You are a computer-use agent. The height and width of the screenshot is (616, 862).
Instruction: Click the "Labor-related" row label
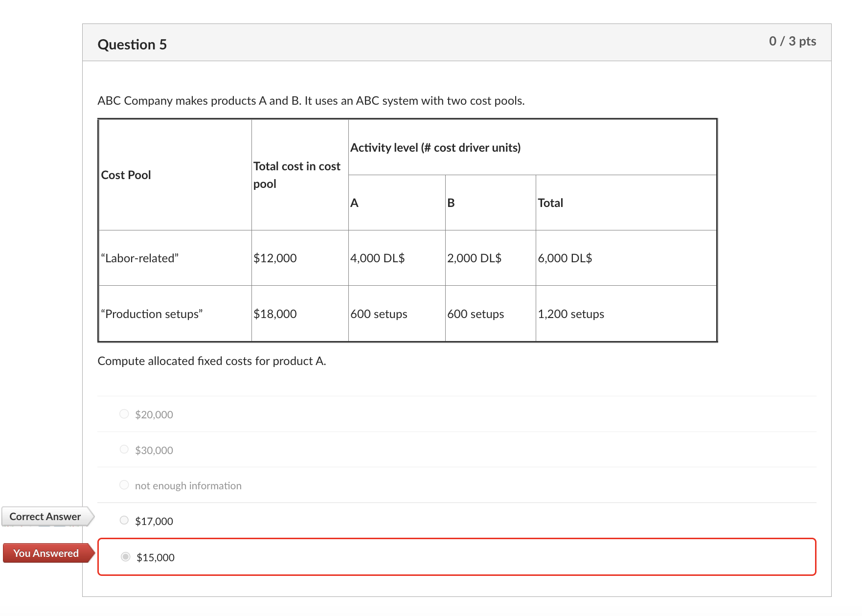coord(140,258)
